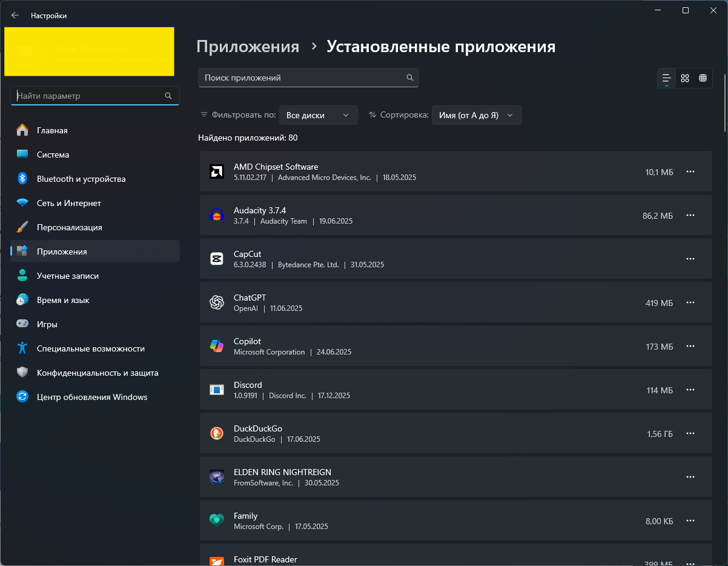Open Bluetooth и устройства section
Viewport: 728px width, 566px height.
(95, 179)
